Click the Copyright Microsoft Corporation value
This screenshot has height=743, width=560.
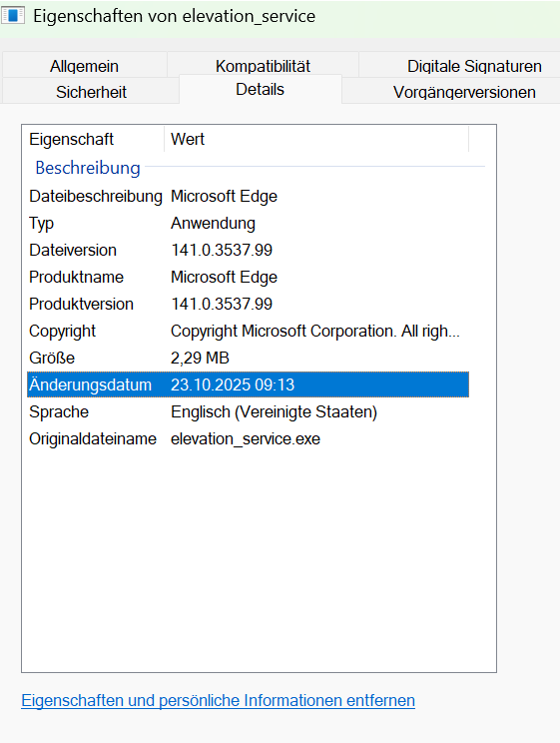tap(315, 331)
